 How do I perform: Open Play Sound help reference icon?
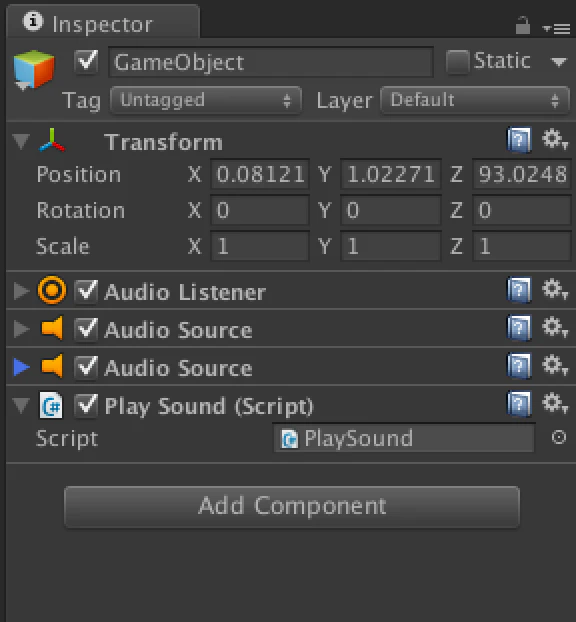[519, 403]
